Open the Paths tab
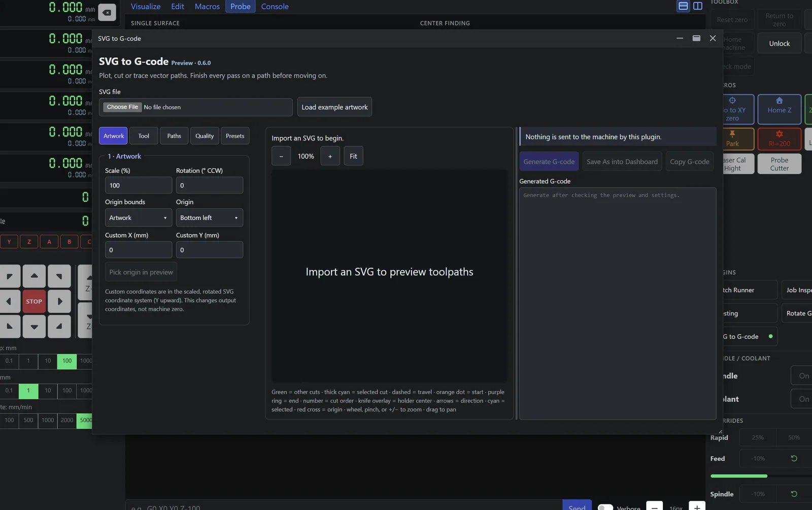Image resolution: width=812 pixels, height=510 pixels. (x=174, y=136)
